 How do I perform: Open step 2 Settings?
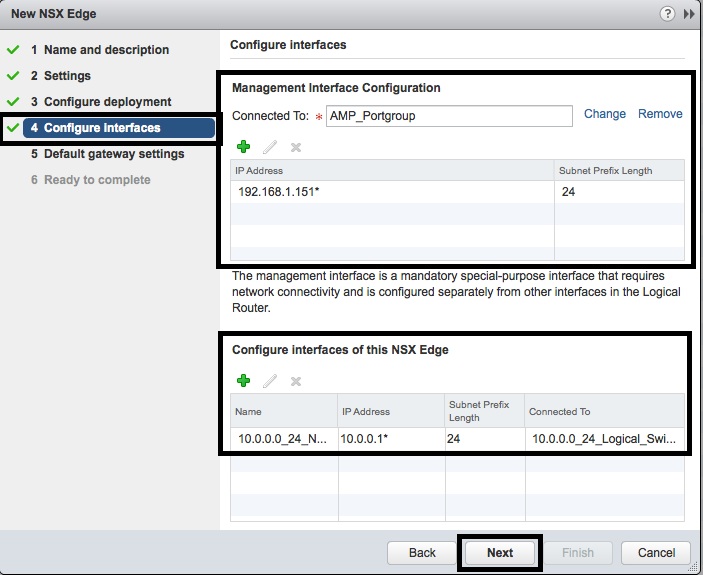click(67, 76)
